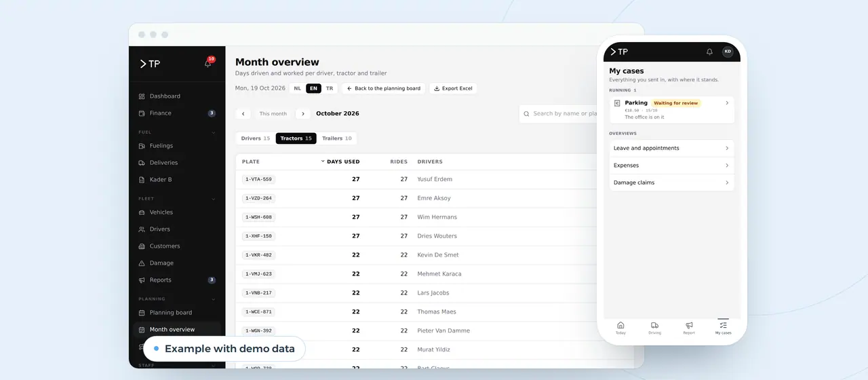Open the Parking case card
Viewport: 868px width, 380px height.
coord(671,110)
